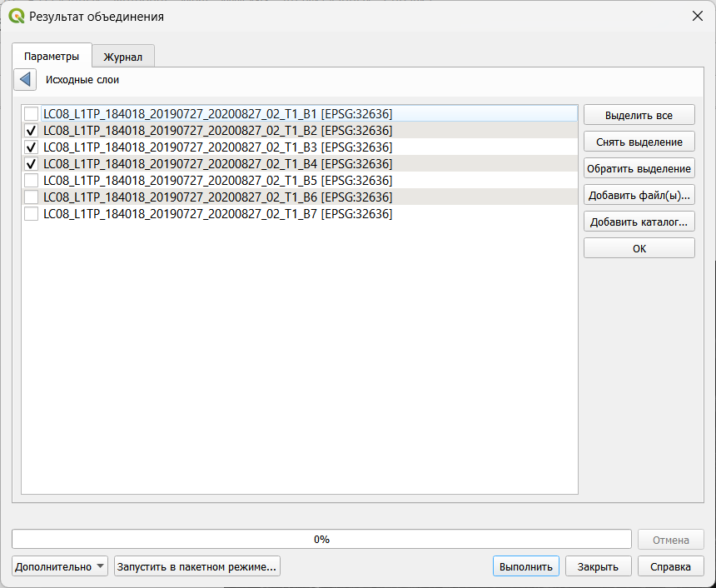The width and height of the screenshot is (716, 588).
Task: Click the blue back arrow icon
Action: coord(25,80)
